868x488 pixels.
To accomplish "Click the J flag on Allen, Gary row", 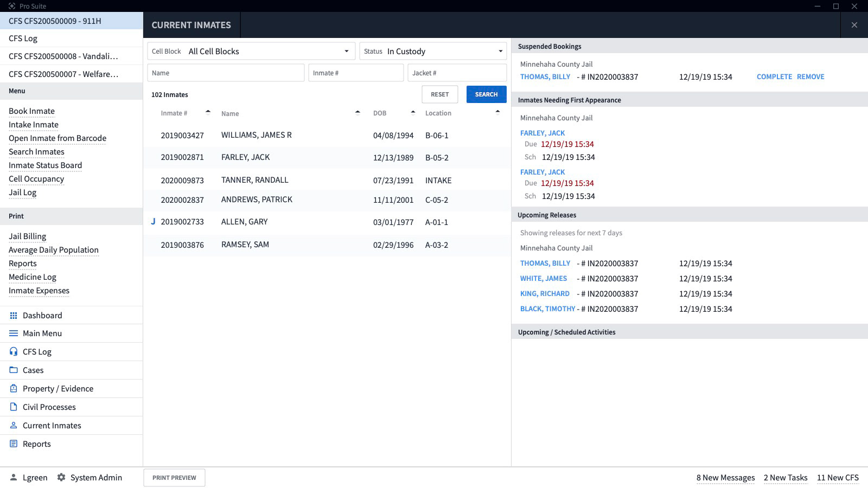I will tap(153, 222).
